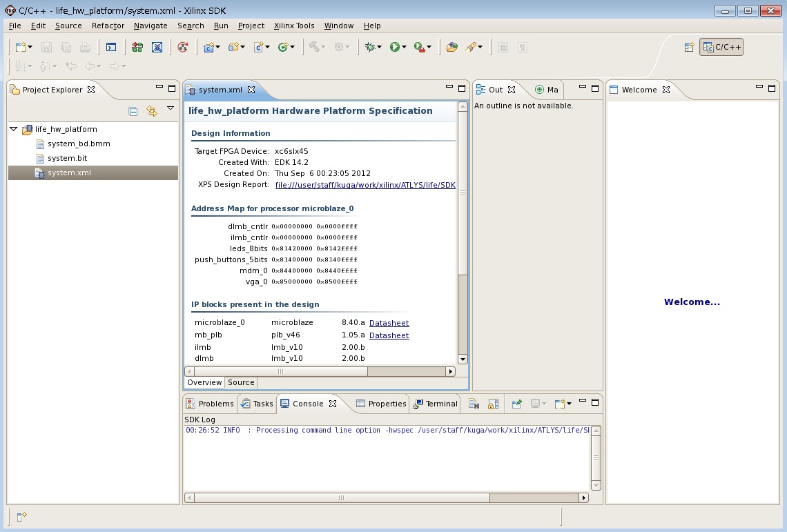Viewport: 787px width, 532px height.
Task: Click the New source folder icon
Action: [233, 47]
